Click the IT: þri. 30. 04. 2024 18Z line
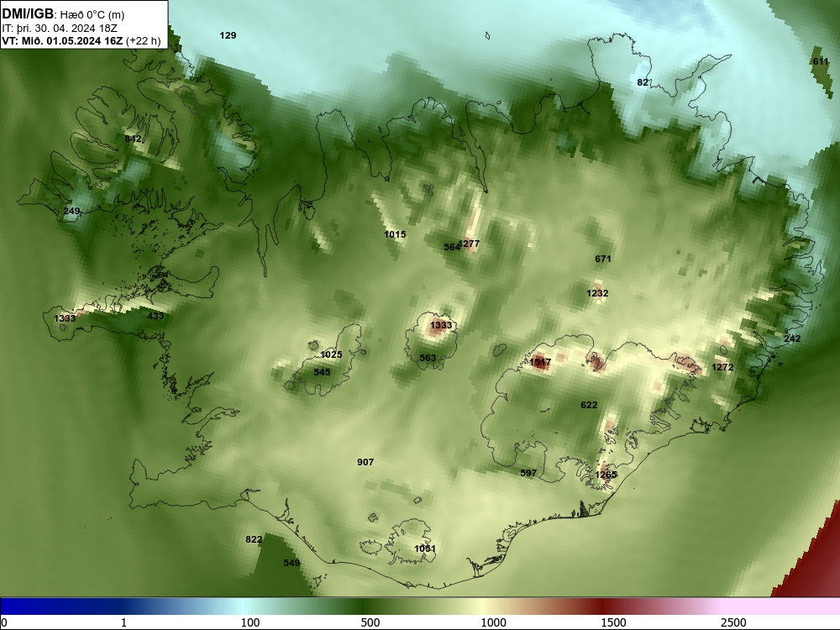 (60, 29)
